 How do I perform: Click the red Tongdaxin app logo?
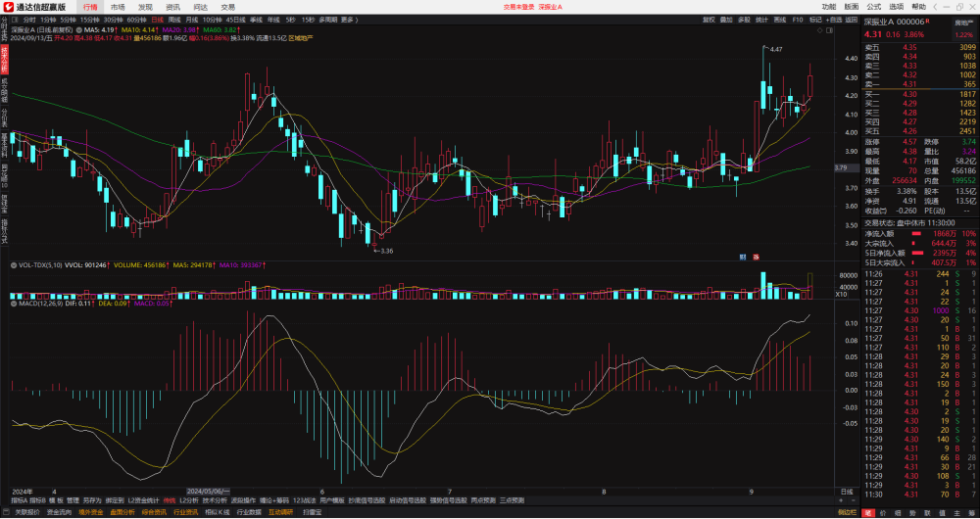(8, 7)
